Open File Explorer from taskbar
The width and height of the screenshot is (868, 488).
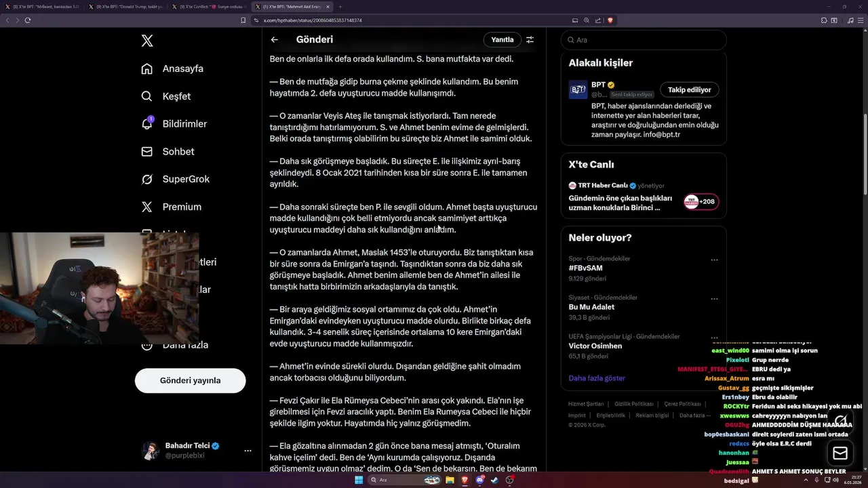point(450,480)
